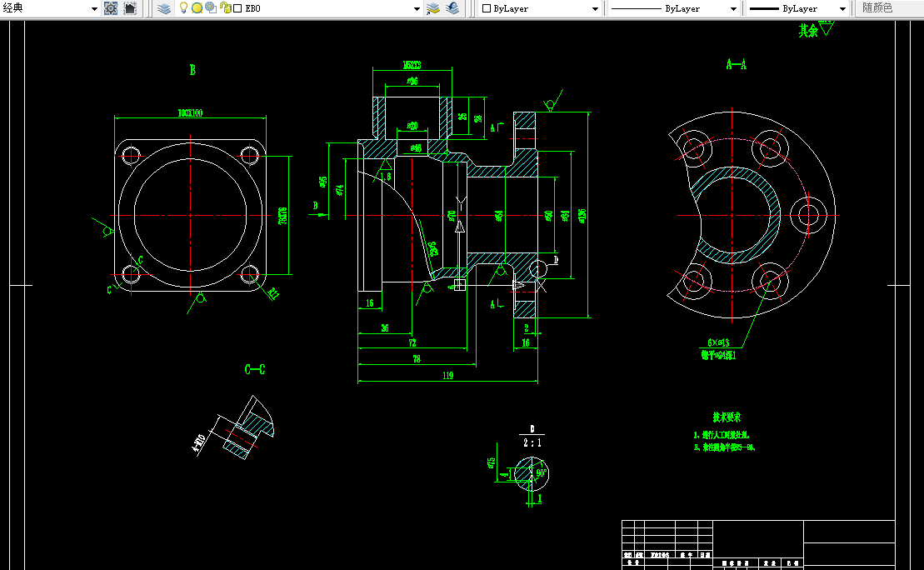
Task: Click the EBO layer color square
Action: point(238,8)
